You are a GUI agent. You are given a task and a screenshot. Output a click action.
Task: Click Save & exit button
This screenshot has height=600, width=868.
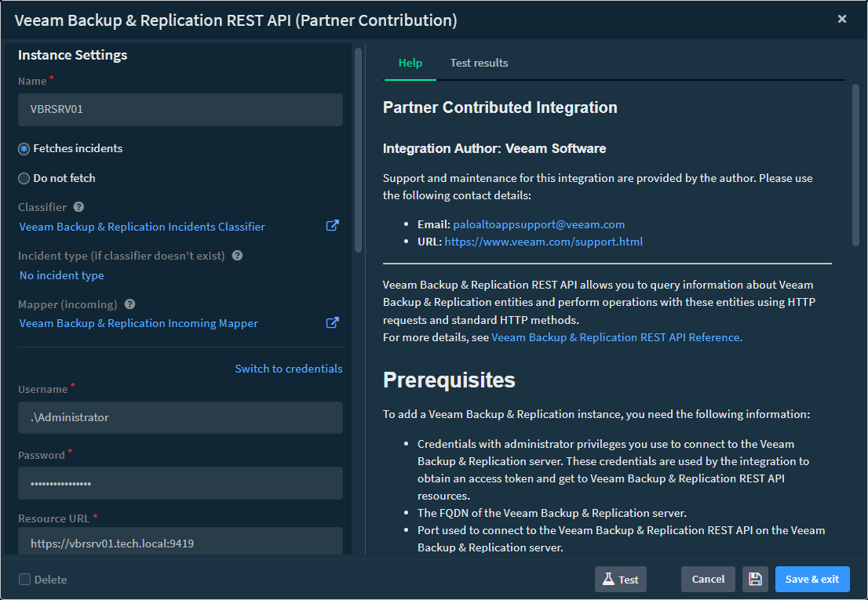pyautogui.click(x=812, y=579)
